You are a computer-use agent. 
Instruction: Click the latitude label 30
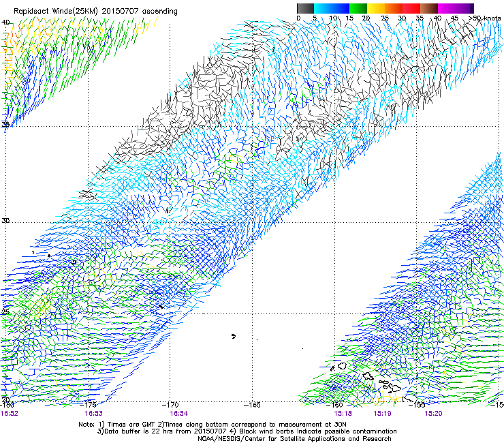(x=5, y=221)
